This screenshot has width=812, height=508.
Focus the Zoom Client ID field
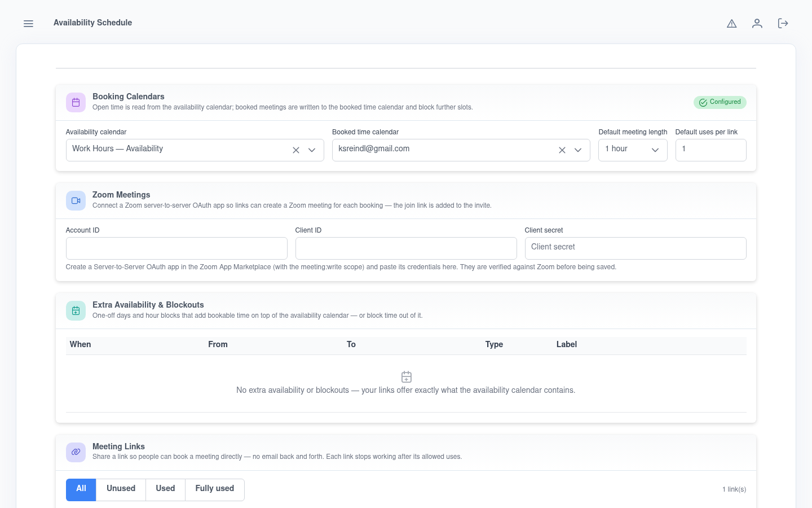click(x=406, y=248)
